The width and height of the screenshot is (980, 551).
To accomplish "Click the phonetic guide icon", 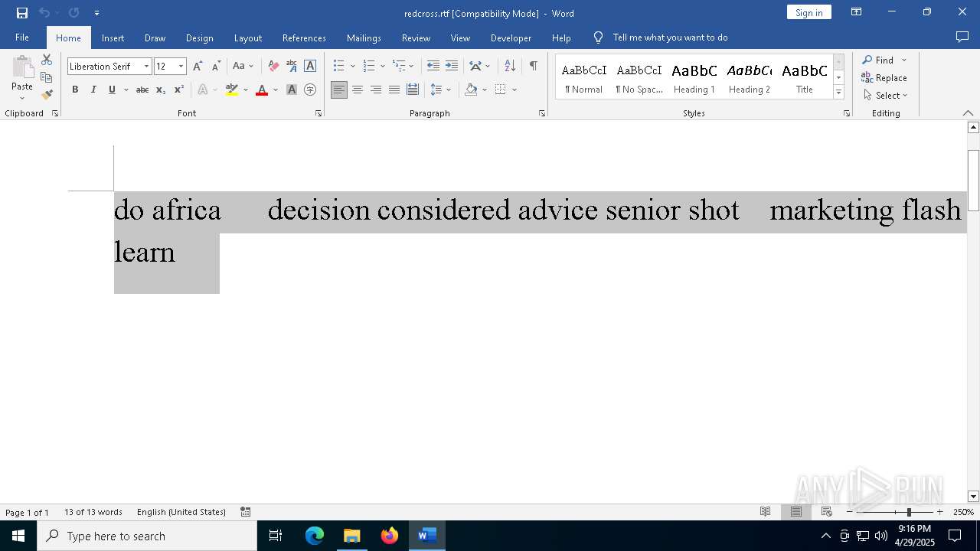I will pos(292,67).
